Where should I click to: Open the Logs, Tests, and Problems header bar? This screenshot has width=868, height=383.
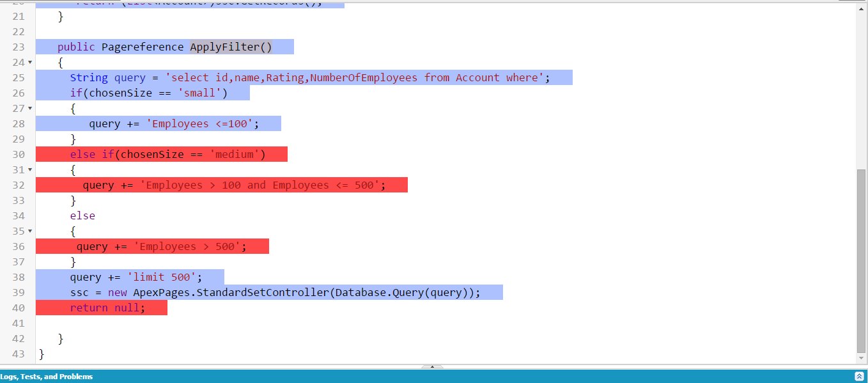47,377
